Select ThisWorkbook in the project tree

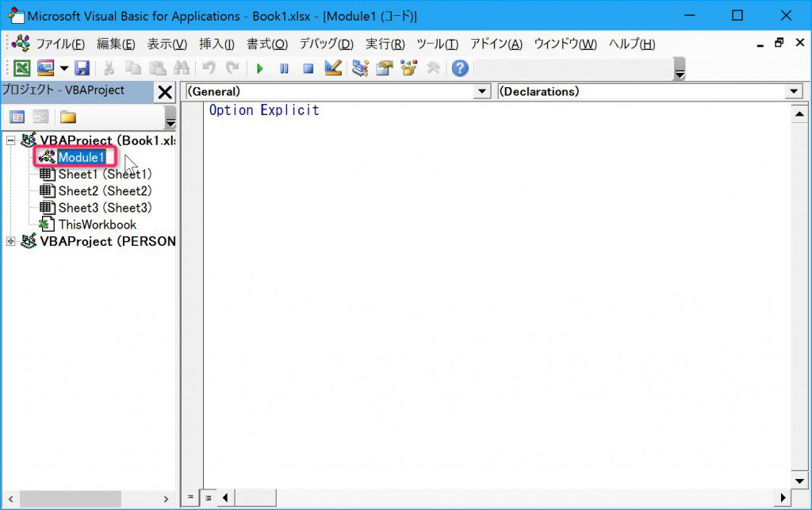(98, 224)
